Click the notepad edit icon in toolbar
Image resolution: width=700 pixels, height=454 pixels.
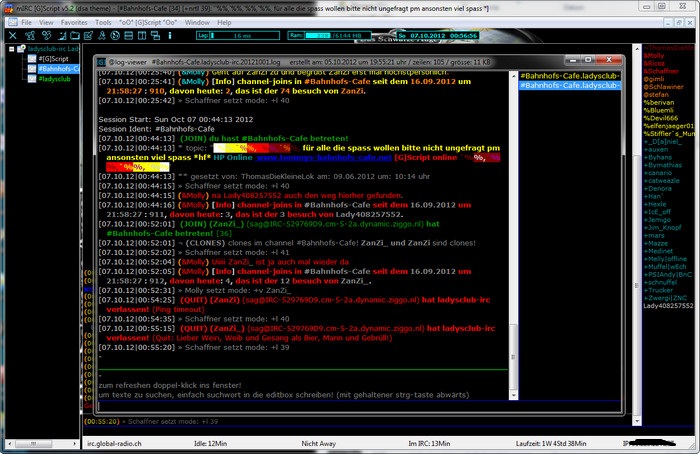[88, 36]
